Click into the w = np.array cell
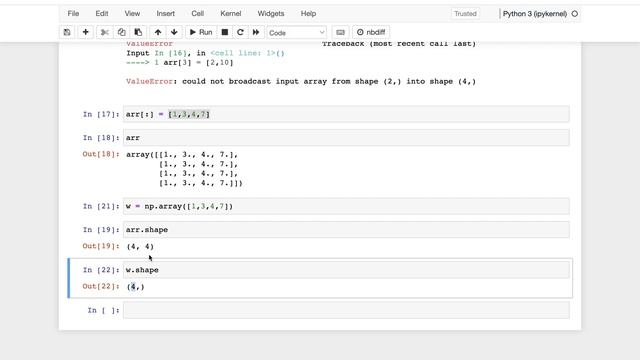This screenshot has width=640, height=360. [346, 206]
